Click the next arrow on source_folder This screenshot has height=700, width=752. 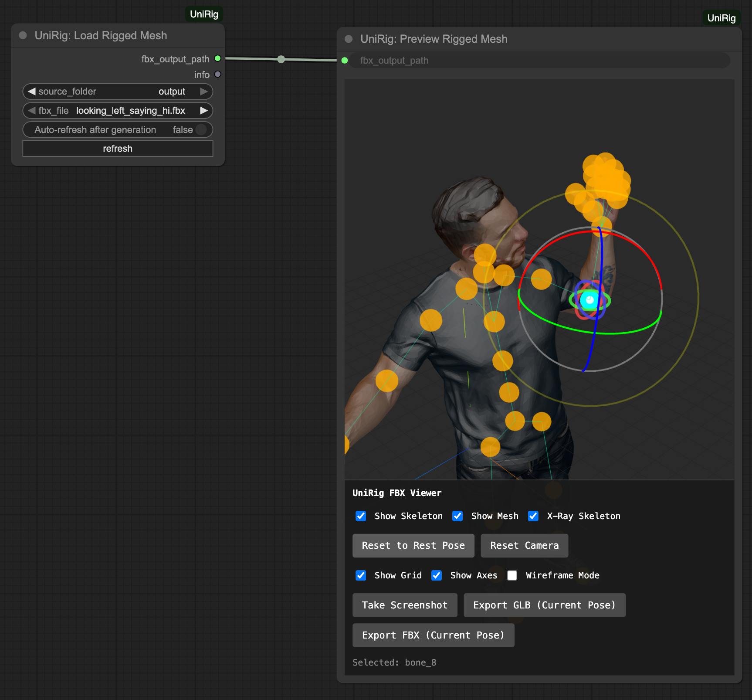203,92
